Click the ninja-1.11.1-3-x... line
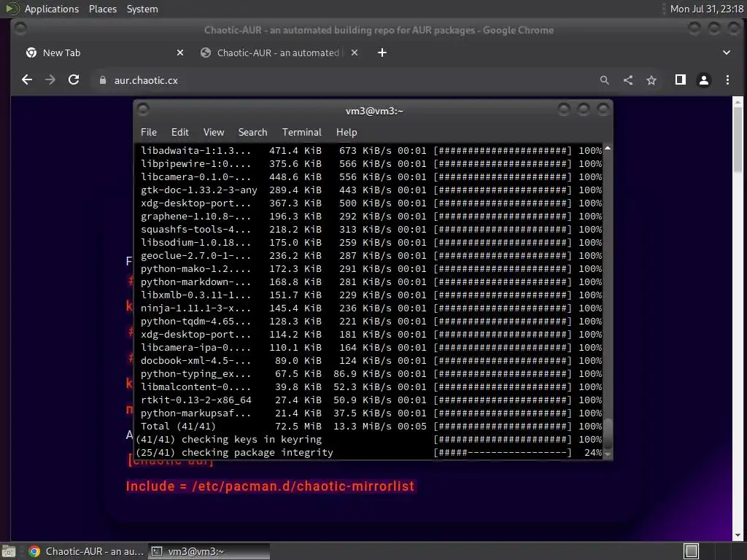The height and width of the screenshot is (560, 747). point(371,308)
